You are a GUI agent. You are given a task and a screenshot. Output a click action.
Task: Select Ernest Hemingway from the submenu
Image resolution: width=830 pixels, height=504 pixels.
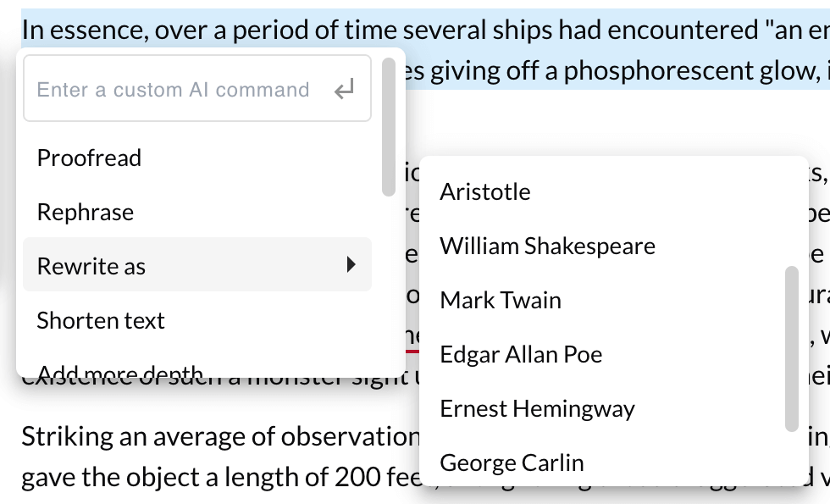(537, 408)
